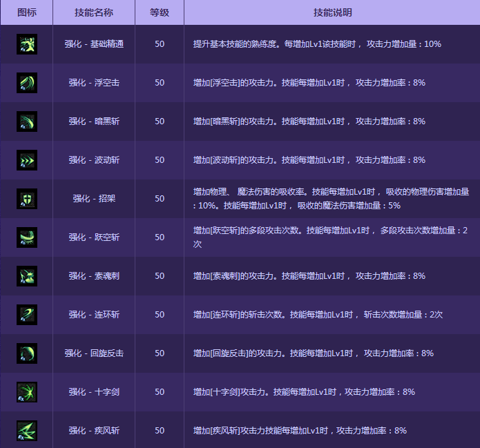480x448 pixels.
Task: Click level 50 in 基础精通 row
Action: tap(160, 44)
